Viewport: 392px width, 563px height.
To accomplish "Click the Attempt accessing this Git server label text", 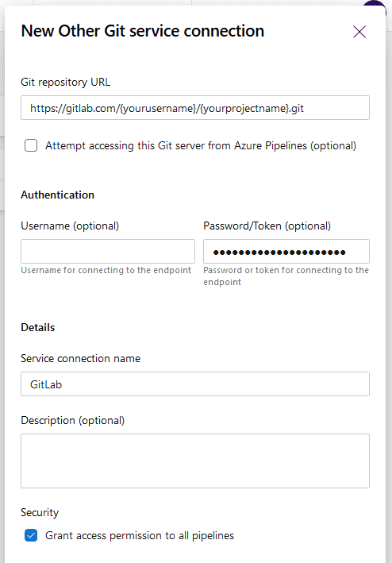I will click(x=201, y=145).
